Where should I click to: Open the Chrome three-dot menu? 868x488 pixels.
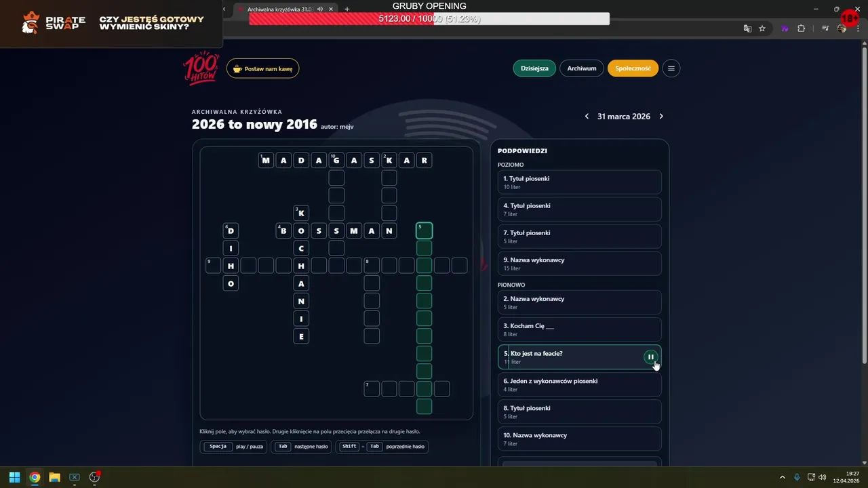(856, 28)
